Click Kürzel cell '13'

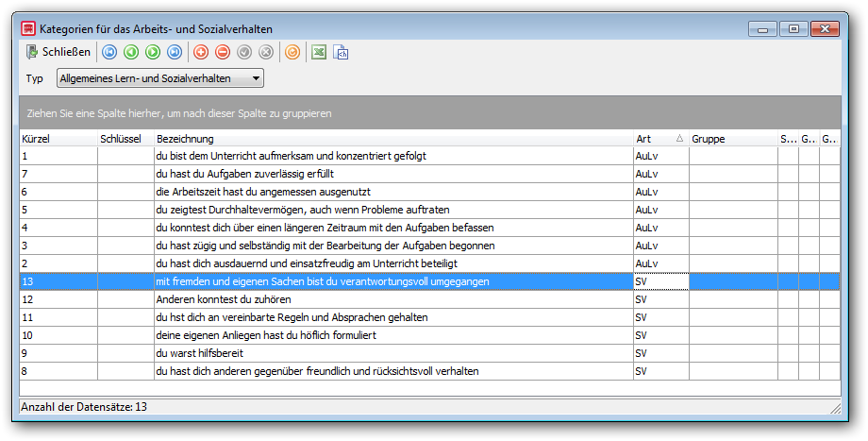pyautogui.click(x=58, y=281)
